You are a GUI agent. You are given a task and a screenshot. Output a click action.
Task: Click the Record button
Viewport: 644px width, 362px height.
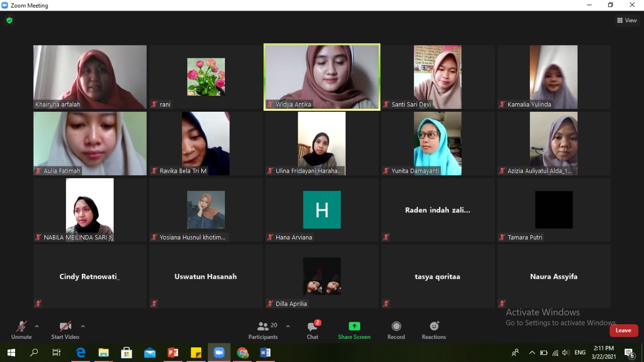(x=396, y=330)
